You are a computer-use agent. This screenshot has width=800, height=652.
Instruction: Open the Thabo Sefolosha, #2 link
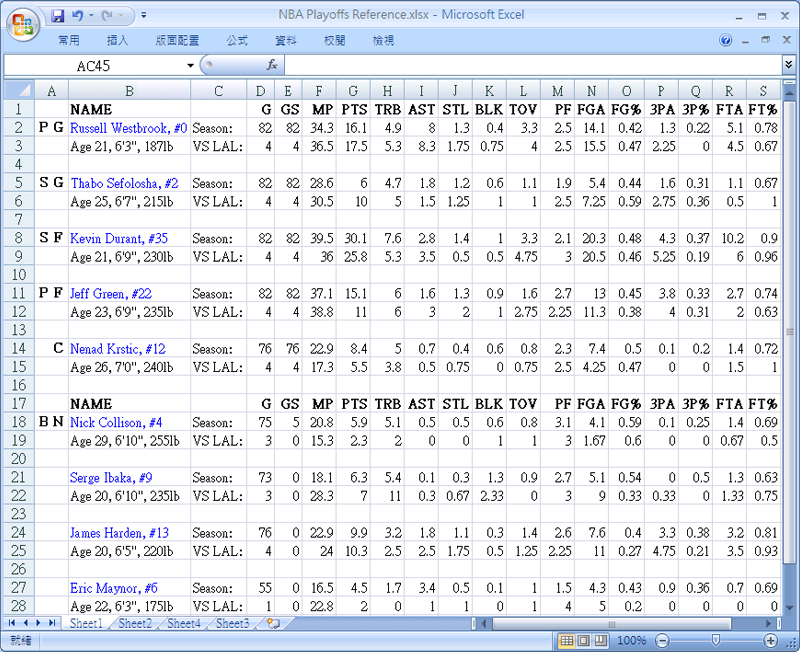coord(124,183)
